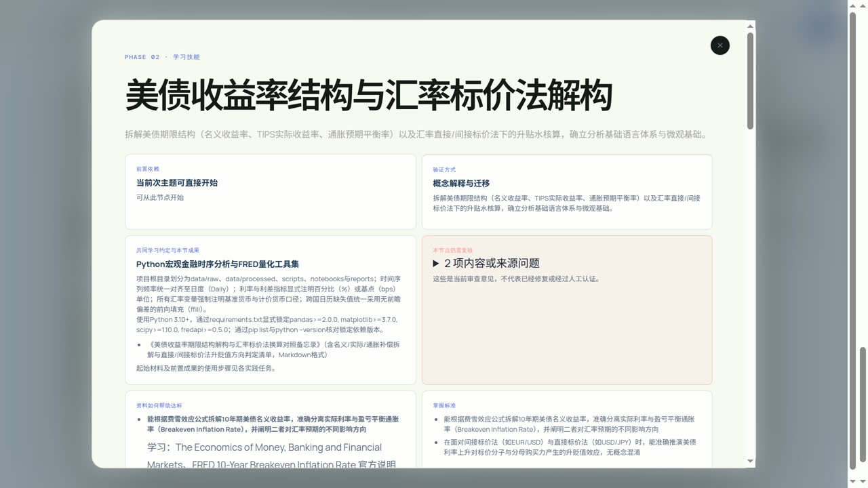
Task: Click the 使用Python 3.10+ requirements paragraph
Action: click(x=267, y=325)
